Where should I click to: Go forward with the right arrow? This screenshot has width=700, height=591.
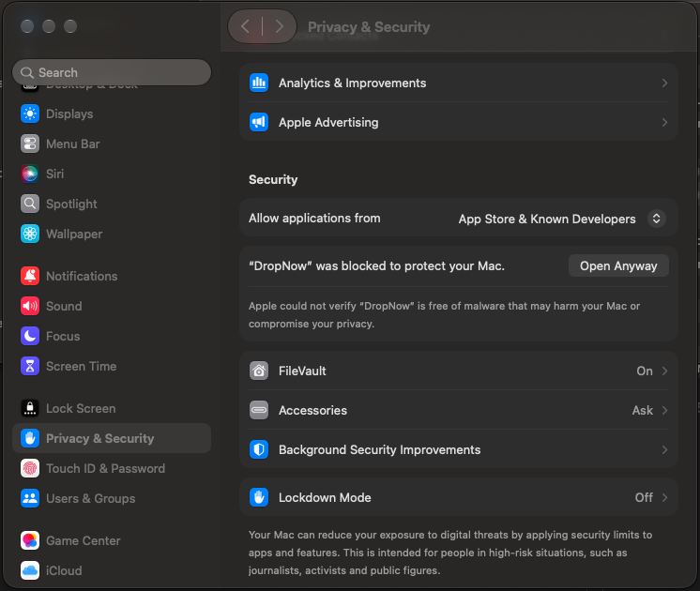click(280, 26)
